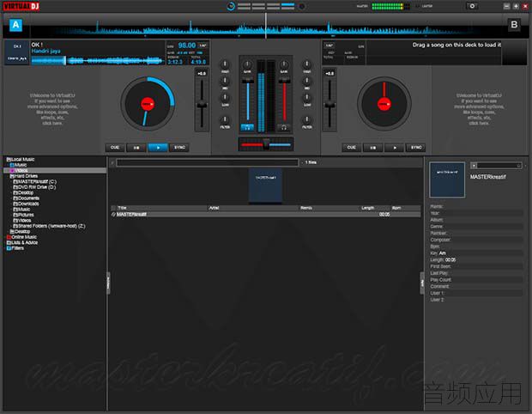Click the browser search field

point(207,162)
